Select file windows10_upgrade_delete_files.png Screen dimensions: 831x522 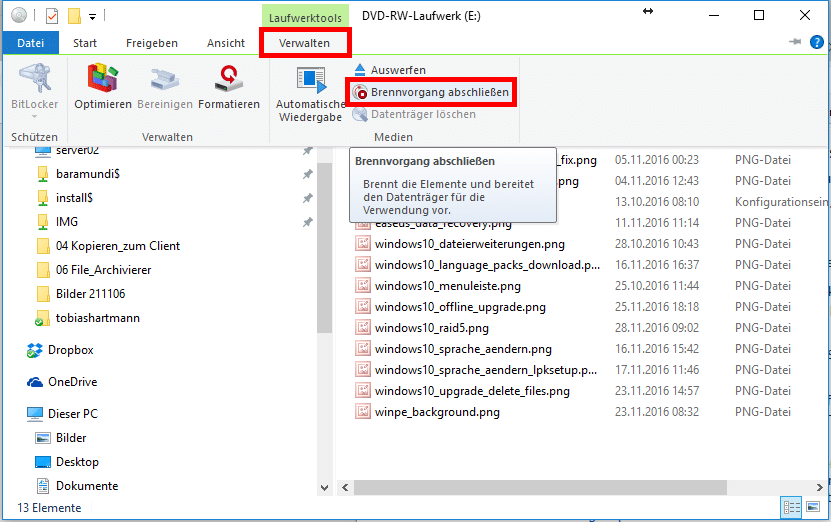pos(472,391)
